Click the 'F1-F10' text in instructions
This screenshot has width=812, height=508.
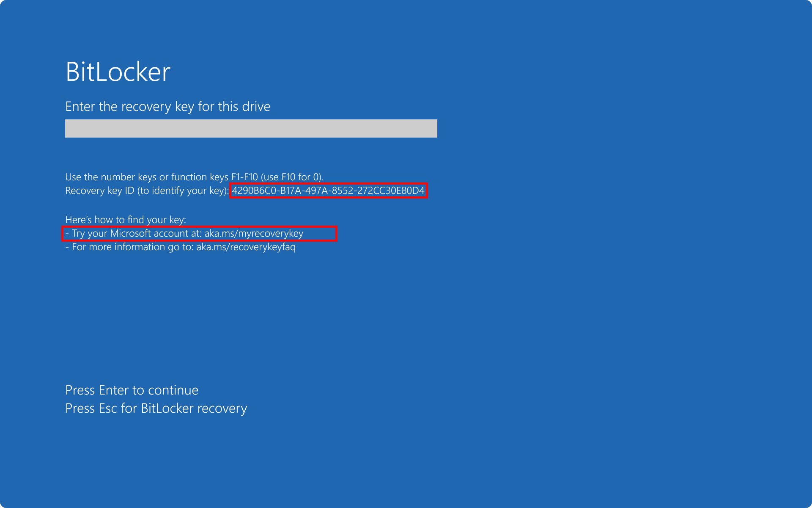(x=244, y=177)
